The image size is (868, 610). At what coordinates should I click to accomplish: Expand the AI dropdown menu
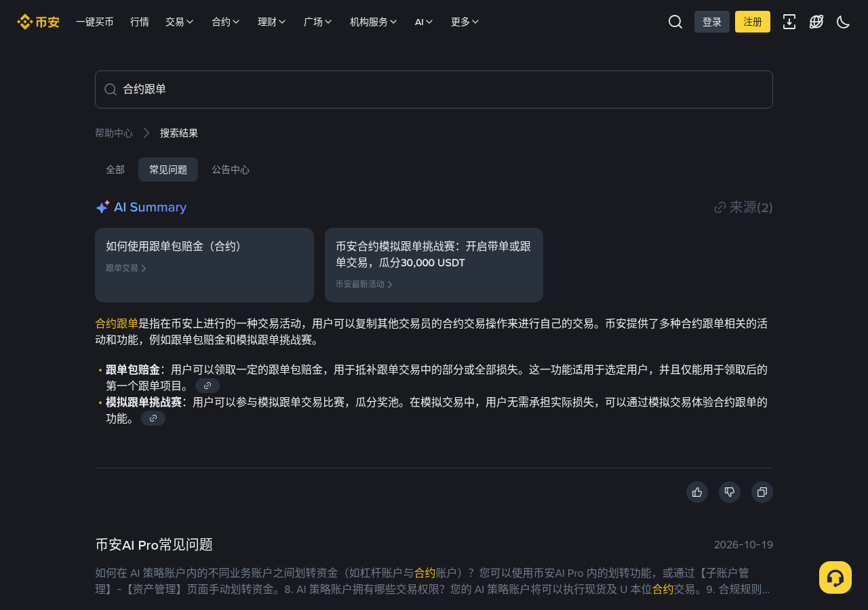(x=424, y=22)
